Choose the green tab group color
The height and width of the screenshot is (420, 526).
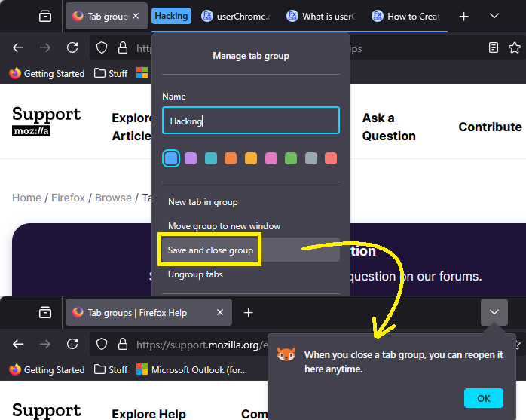[x=291, y=158]
